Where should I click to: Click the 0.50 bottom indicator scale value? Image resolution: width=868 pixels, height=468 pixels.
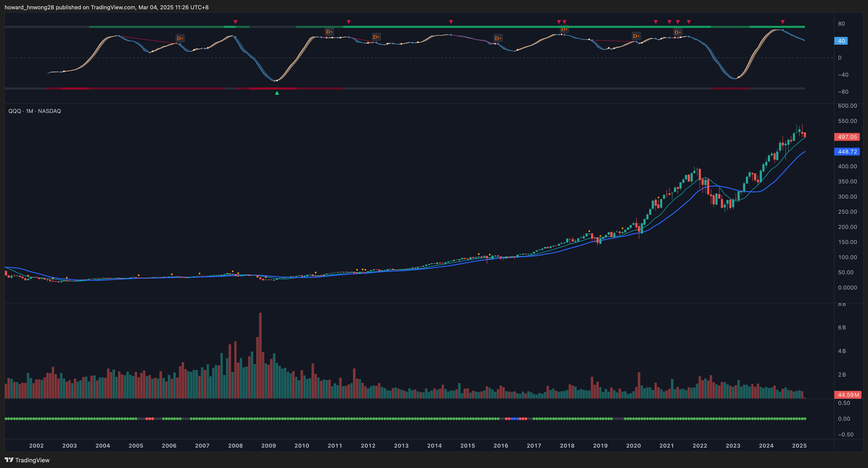click(844, 403)
